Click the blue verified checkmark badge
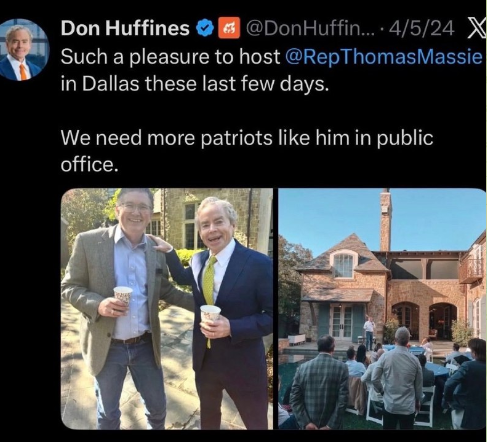The height and width of the screenshot is (442, 487). click(x=205, y=28)
